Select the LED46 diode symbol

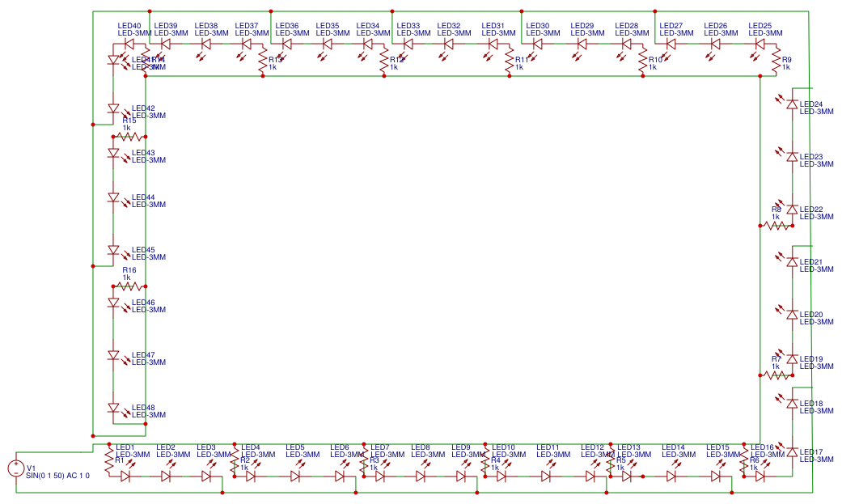coord(113,303)
